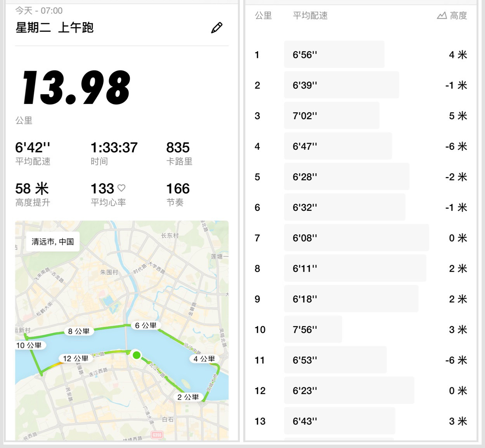Select the kilometer 7 pace bar 6'08''

(356, 238)
